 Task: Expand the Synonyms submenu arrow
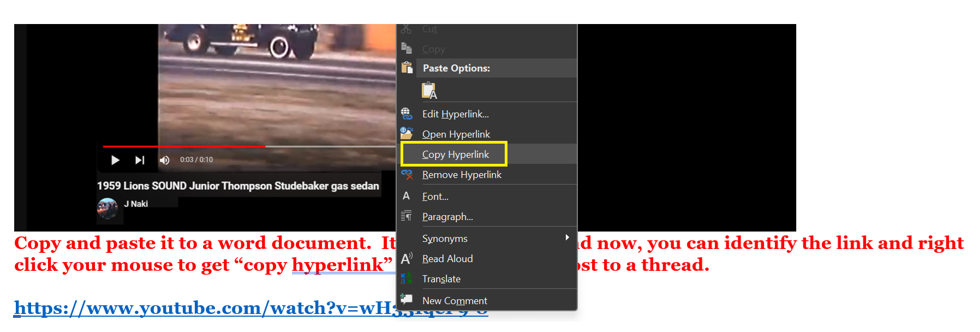click(x=567, y=238)
